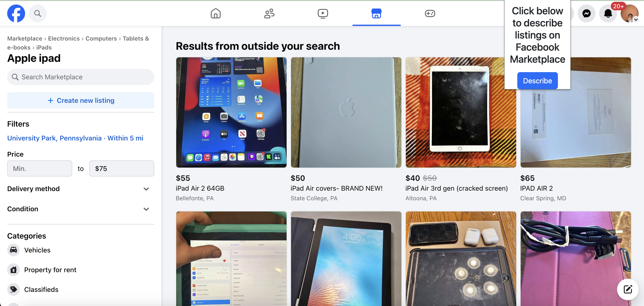Open the account profile menu arrow
The width and height of the screenshot is (644, 306).
[636, 19]
